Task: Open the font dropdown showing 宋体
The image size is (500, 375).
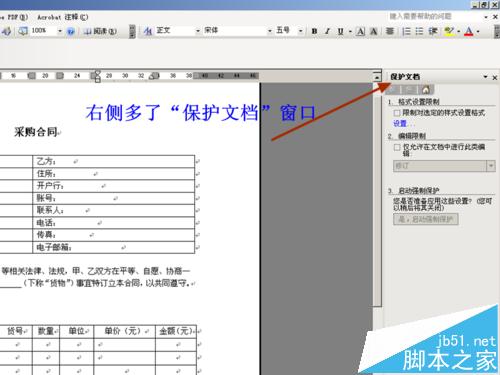Action: pyautogui.click(x=270, y=31)
